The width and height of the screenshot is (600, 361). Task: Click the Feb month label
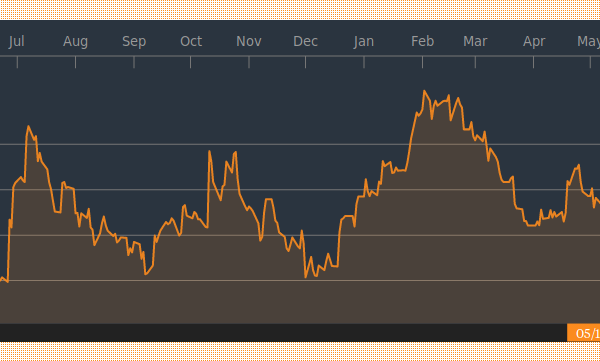(x=422, y=41)
